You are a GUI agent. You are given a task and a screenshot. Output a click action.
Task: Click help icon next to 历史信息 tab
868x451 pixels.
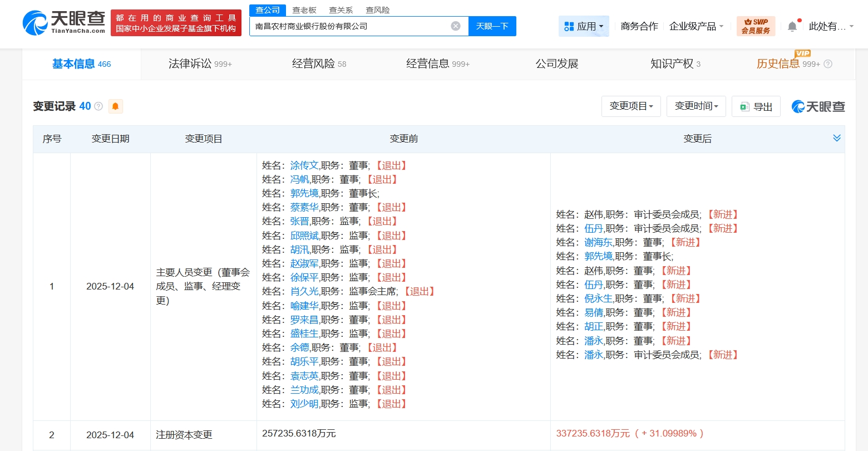pyautogui.click(x=828, y=64)
